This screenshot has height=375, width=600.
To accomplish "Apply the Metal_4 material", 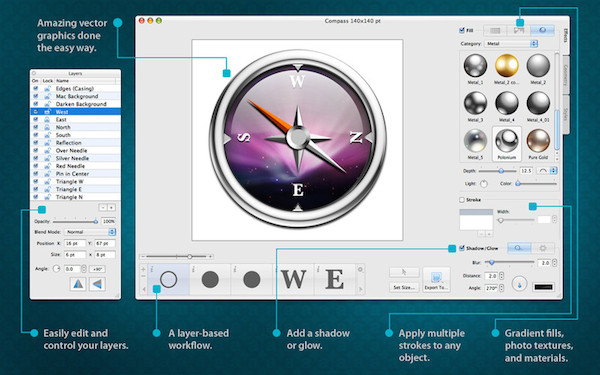I will tap(507, 103).
